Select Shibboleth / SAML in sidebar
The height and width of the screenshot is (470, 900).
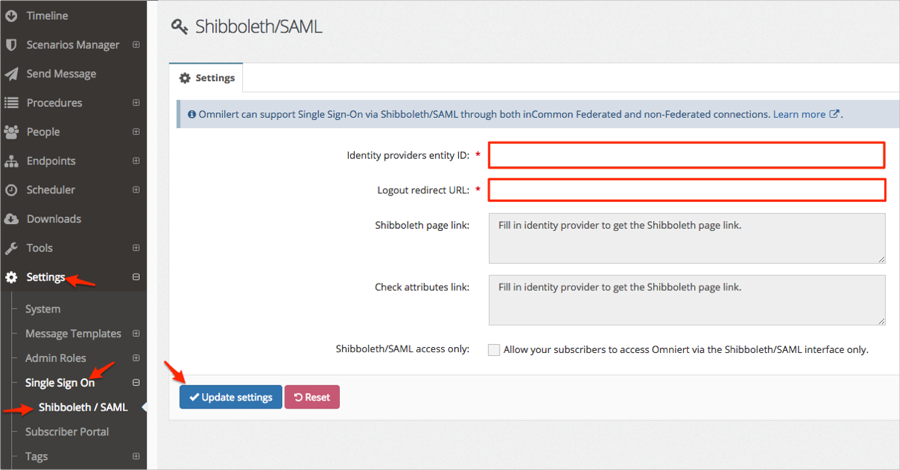(83, 407)
